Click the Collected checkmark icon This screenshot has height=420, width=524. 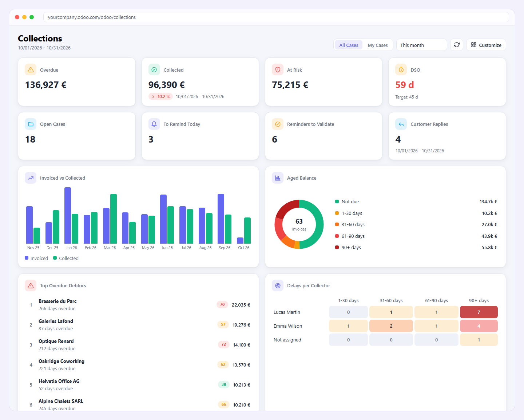[x=154, y=69]
